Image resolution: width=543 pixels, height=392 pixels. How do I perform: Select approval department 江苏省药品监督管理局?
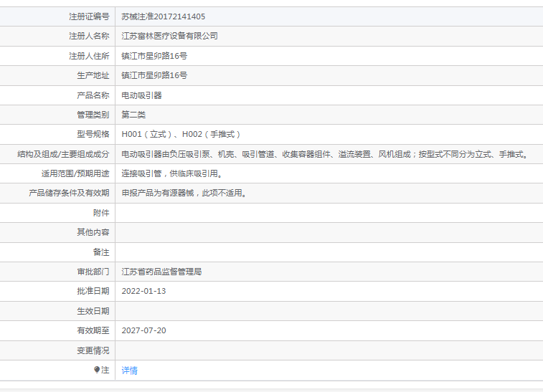pos(161,272)
